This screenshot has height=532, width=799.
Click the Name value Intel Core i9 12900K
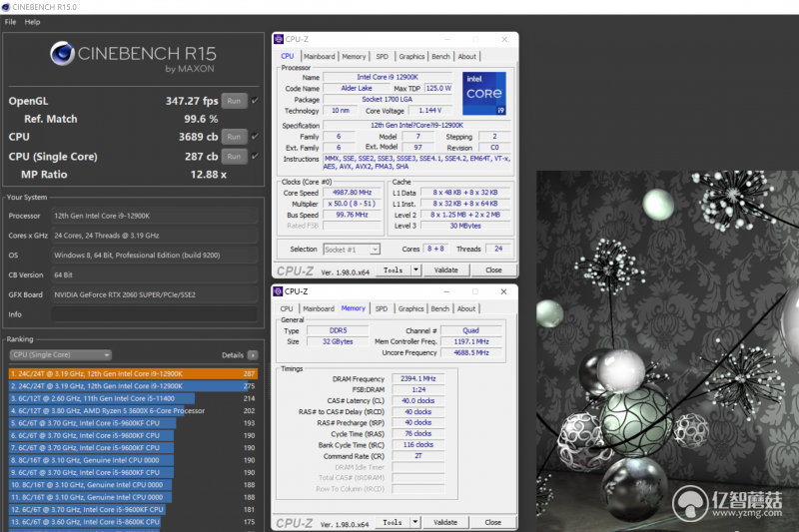point(388,77)
